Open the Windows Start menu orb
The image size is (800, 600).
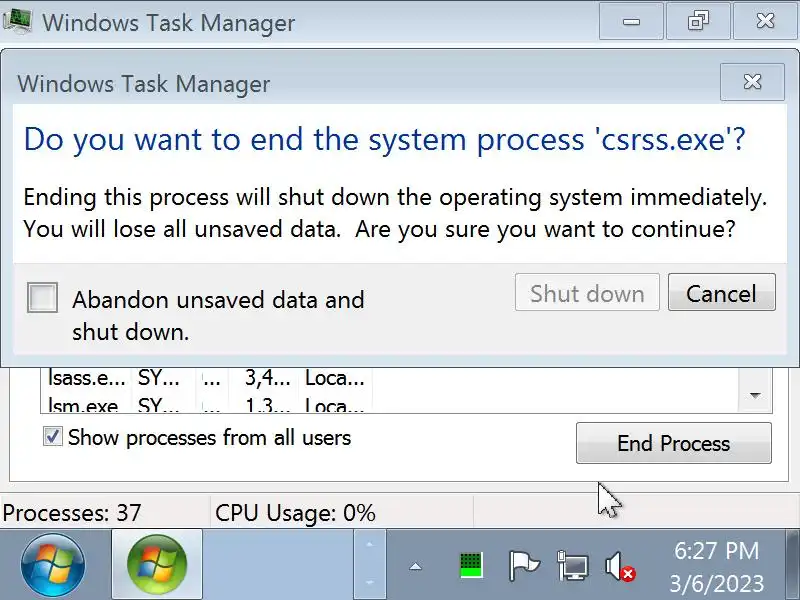point(53,565)
